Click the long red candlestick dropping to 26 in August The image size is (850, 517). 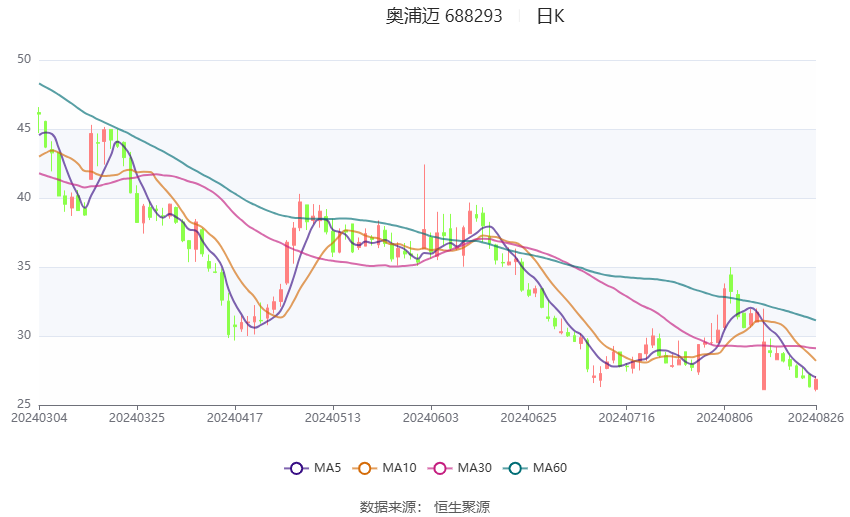tap(764, 350)
